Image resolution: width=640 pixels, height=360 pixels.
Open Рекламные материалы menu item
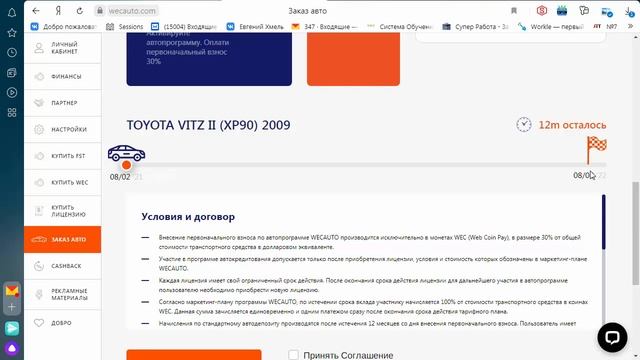(62, 294)
